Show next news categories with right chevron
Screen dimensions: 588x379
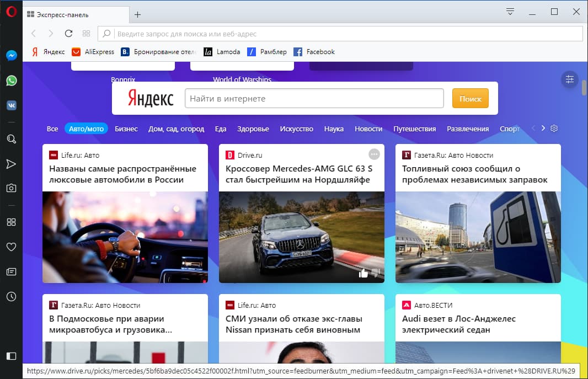[x=543, y=128]
